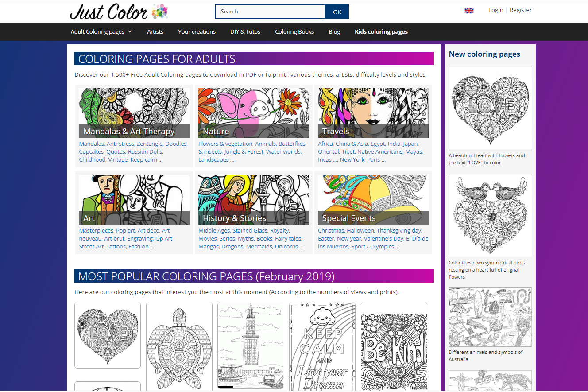Click the Valentine's Day link
This screenshot has width=588, height=392.
click(x=383, y=238)
